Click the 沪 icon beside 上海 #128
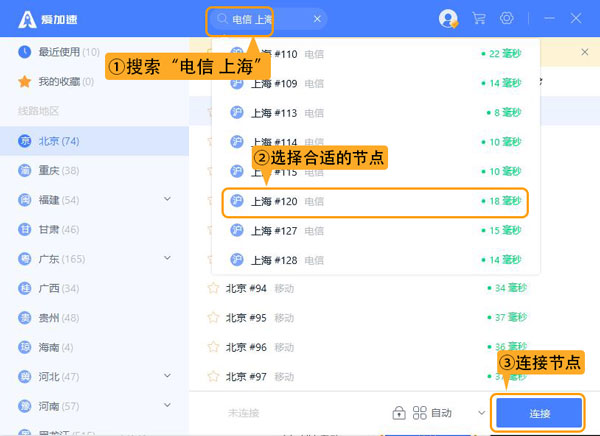600x436 pixels. click(236, 260)
